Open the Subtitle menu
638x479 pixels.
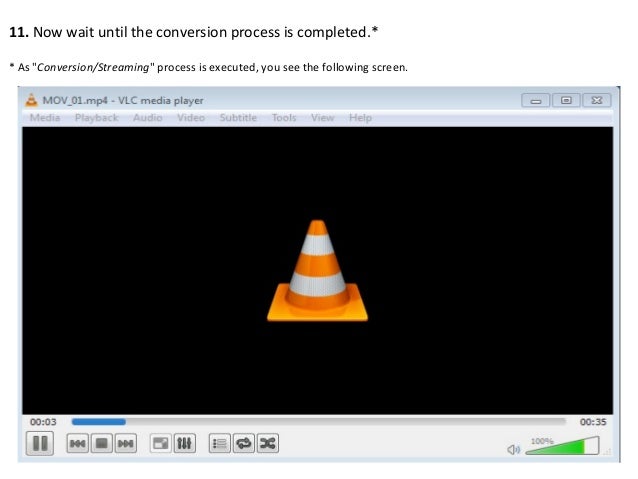point(238,118)
